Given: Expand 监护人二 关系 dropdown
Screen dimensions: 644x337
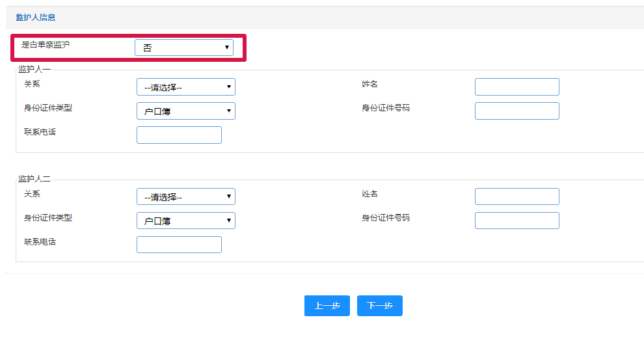Looking at the screenshot, I should click(x=186, y=196).
